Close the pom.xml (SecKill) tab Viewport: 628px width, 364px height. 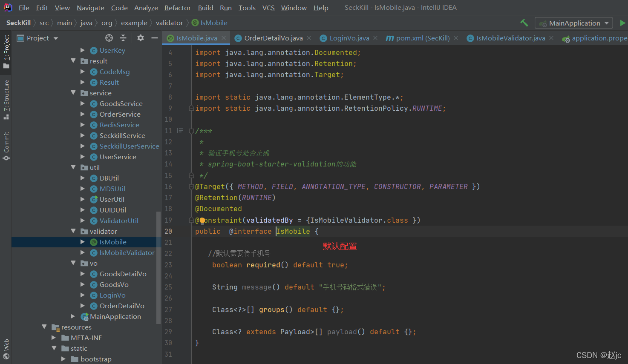(456, 38)
